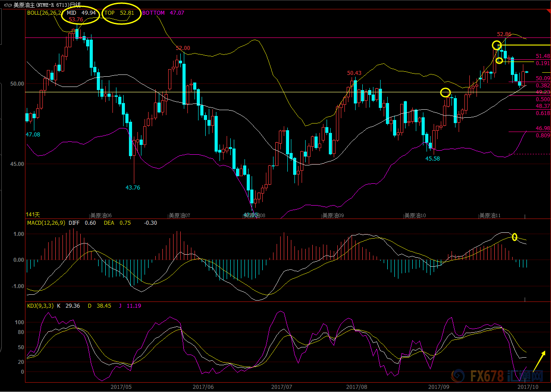Click the 52.86 recent high label

click(x=504, y=34)
